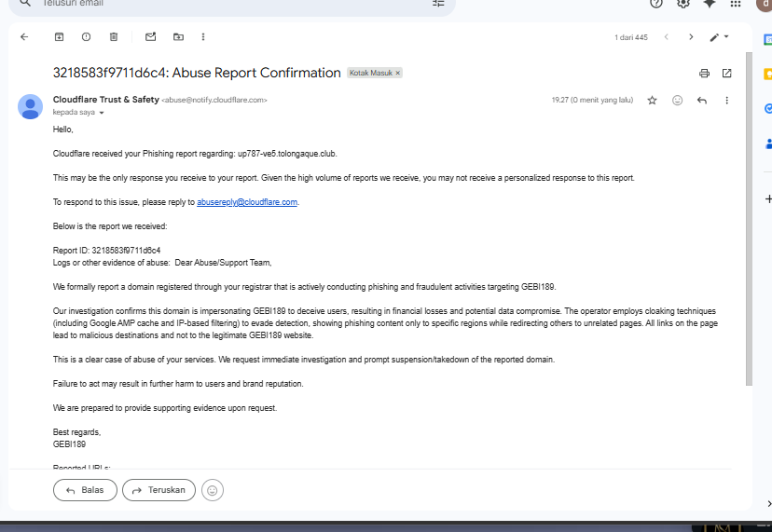Mark email as unread

151,37
